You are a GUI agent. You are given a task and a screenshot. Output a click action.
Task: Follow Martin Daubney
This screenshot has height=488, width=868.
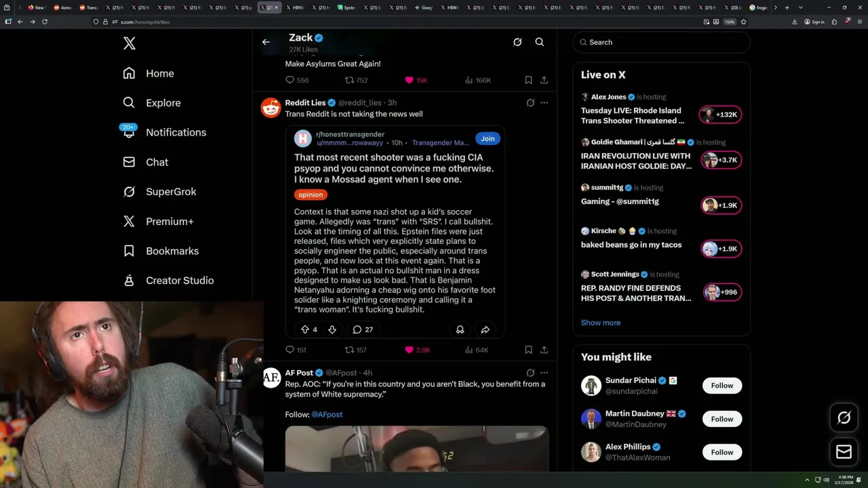click(x=722, y=419)
